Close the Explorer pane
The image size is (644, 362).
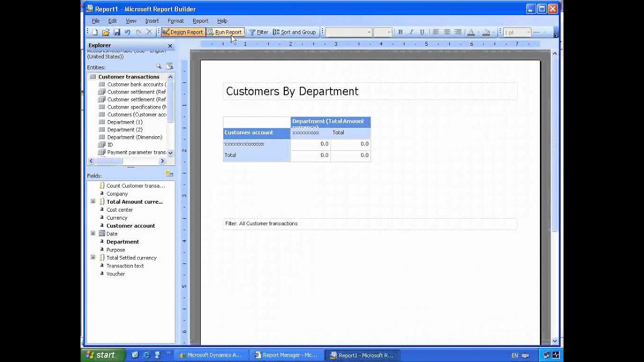click(170, 46)
